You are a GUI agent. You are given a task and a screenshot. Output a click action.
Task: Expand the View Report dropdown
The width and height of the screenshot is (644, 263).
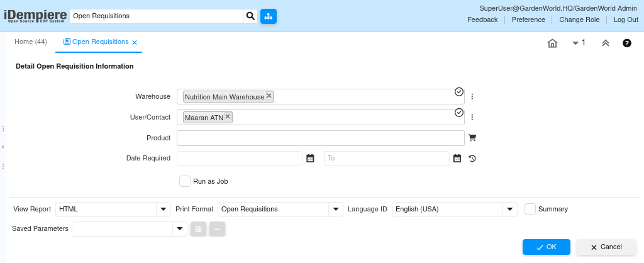[164, 209]
